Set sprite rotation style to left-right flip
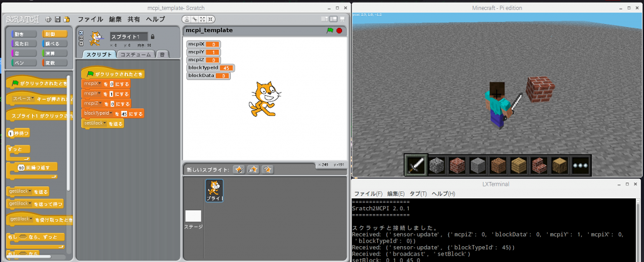644x262 pixels. 81,38
